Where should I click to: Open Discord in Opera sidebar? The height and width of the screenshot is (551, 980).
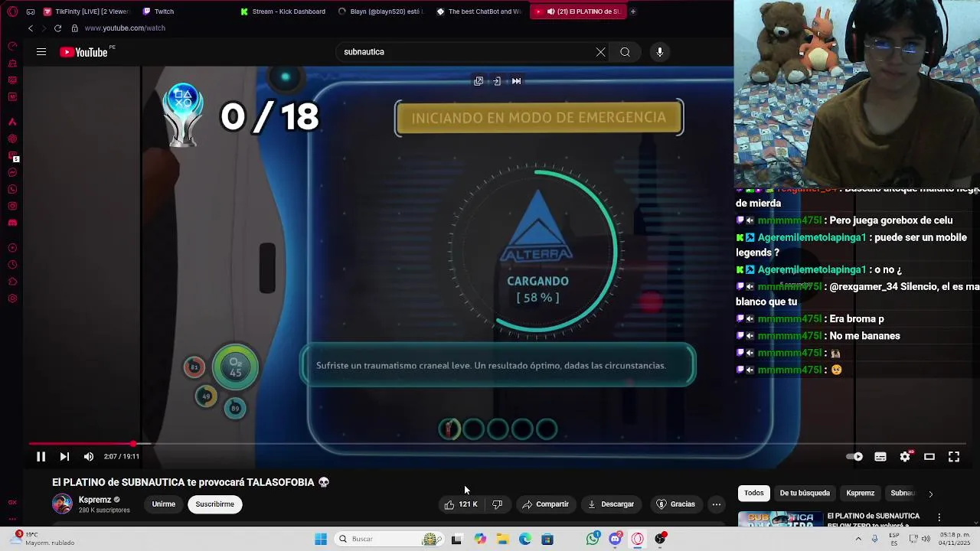tap(12, 223)
